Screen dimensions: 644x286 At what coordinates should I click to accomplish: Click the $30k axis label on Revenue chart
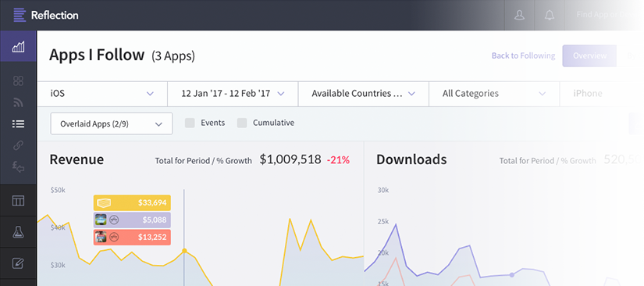(58, 265)
